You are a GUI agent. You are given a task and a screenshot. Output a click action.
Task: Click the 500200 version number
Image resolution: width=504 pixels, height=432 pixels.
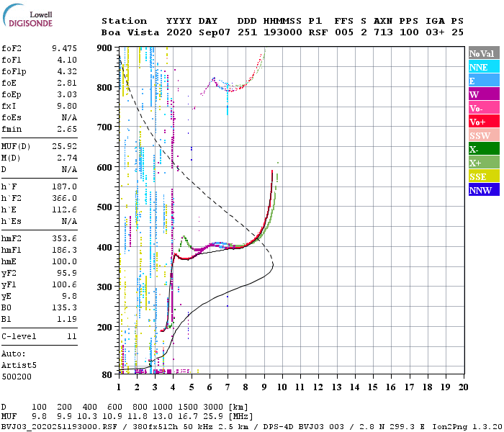[x=17, y=377]
